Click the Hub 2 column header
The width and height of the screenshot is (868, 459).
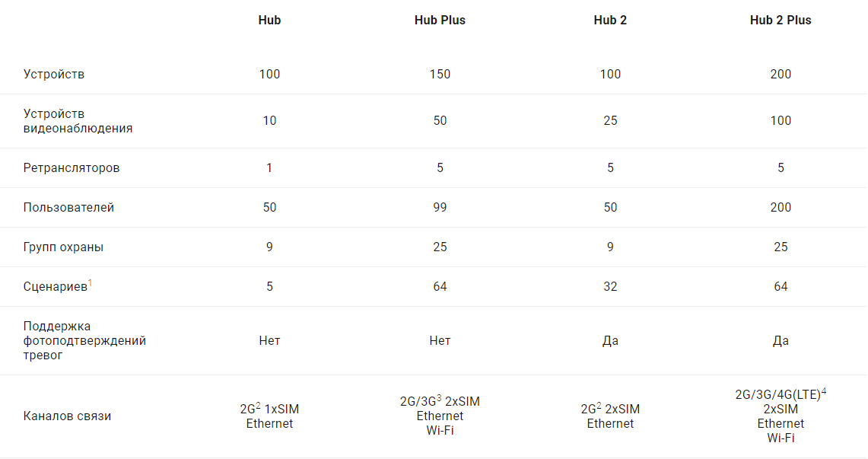610,21
